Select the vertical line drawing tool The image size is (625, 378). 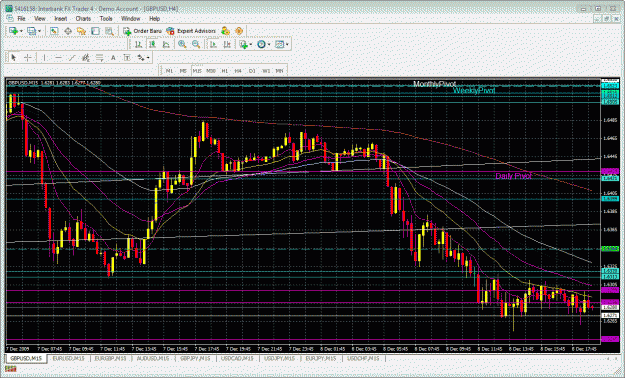(x=44, y=58)
